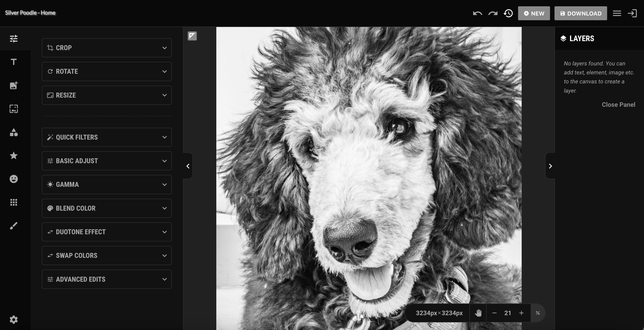Image resolution: width=644 pixels, height=330 pixels.
Task: Activate the Pan hand tool near the zoom controls
Action: (478, 313)
